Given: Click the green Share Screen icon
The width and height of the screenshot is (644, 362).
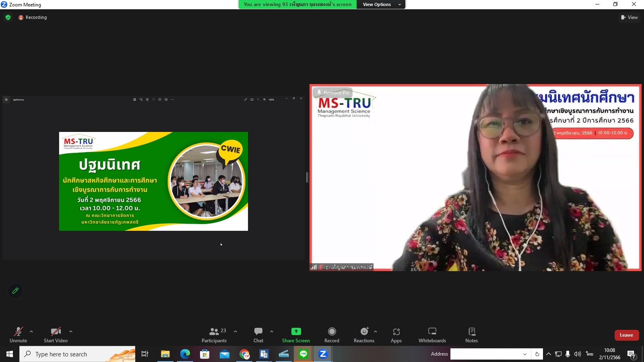Looking at the screenshot, I should pos(296,331).
